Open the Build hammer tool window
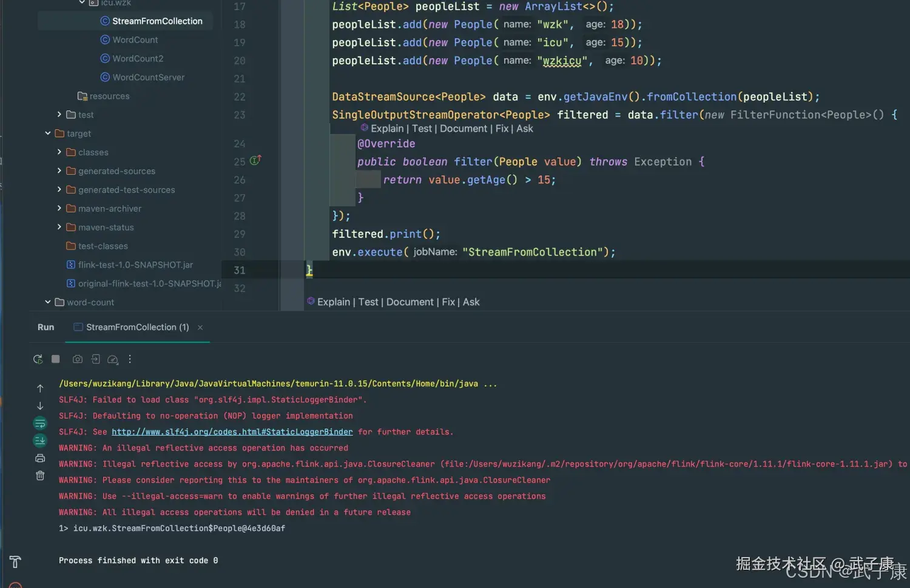This screenshot has width=910, height=588. (x=15, y=562)
